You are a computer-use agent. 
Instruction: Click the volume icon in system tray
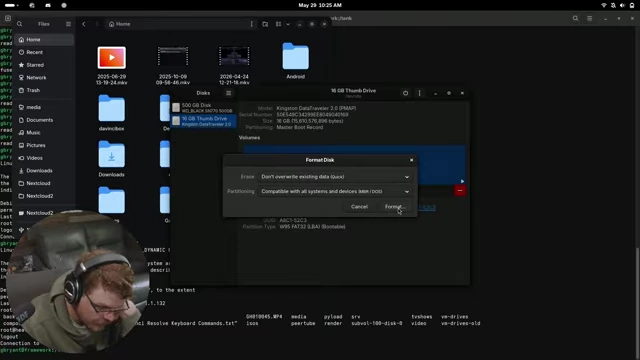pos(622,5)
